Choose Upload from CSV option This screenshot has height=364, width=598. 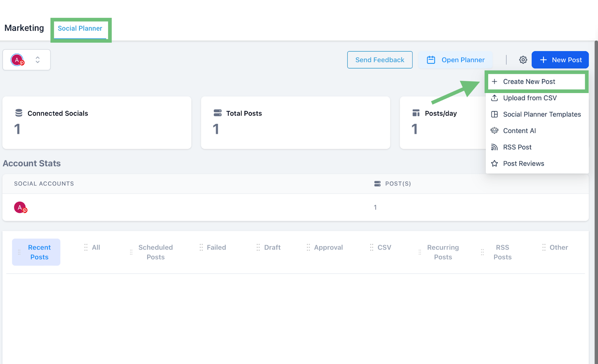(x=537, y=98)
